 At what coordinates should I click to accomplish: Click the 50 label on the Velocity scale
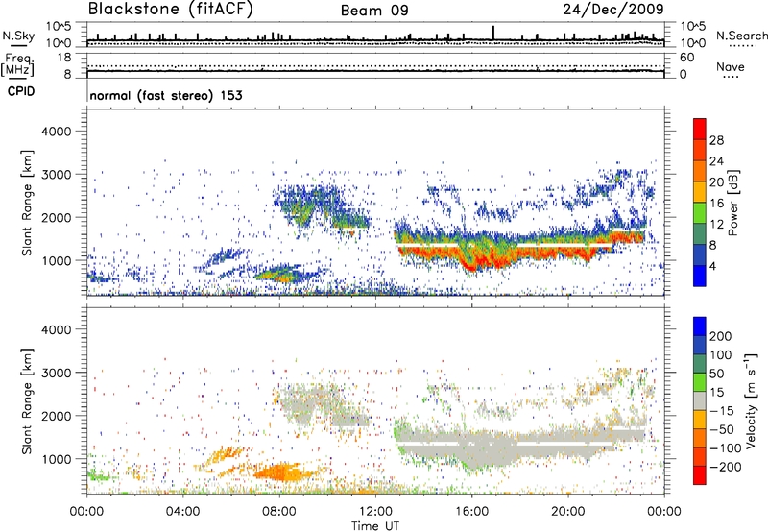[x=717, y=374]
